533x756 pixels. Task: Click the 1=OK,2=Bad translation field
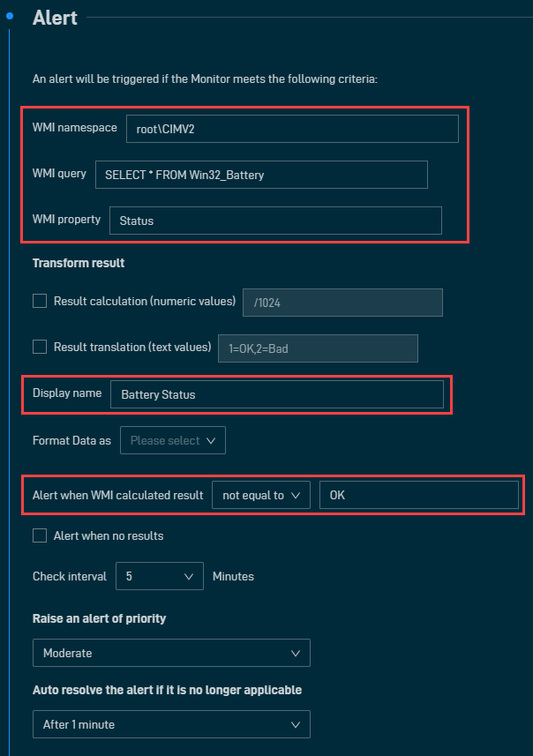pos(318,348)
